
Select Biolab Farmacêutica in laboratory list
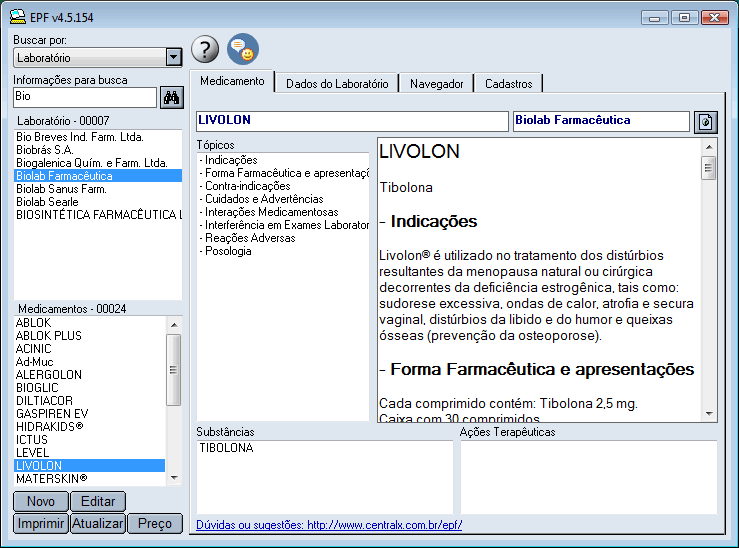[x=98, y=176]
